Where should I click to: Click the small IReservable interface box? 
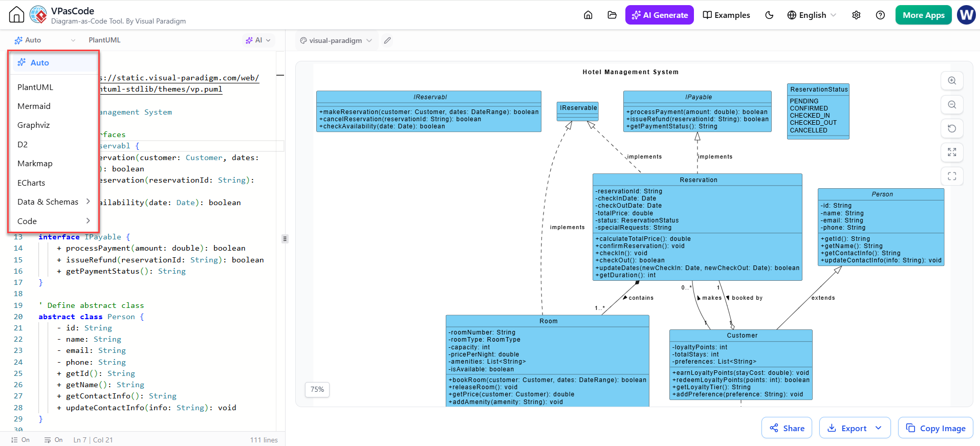[578, 111]
